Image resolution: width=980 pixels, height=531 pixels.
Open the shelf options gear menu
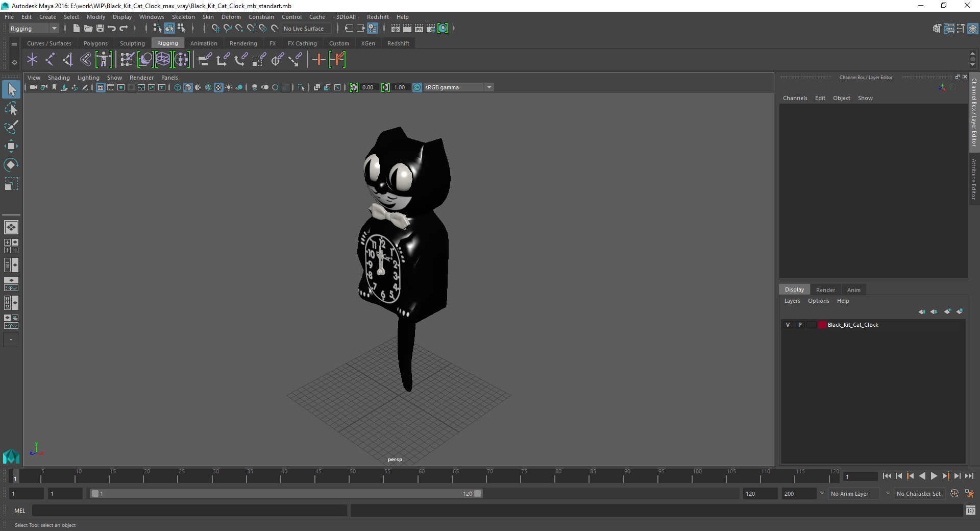(x=14, y=62)
